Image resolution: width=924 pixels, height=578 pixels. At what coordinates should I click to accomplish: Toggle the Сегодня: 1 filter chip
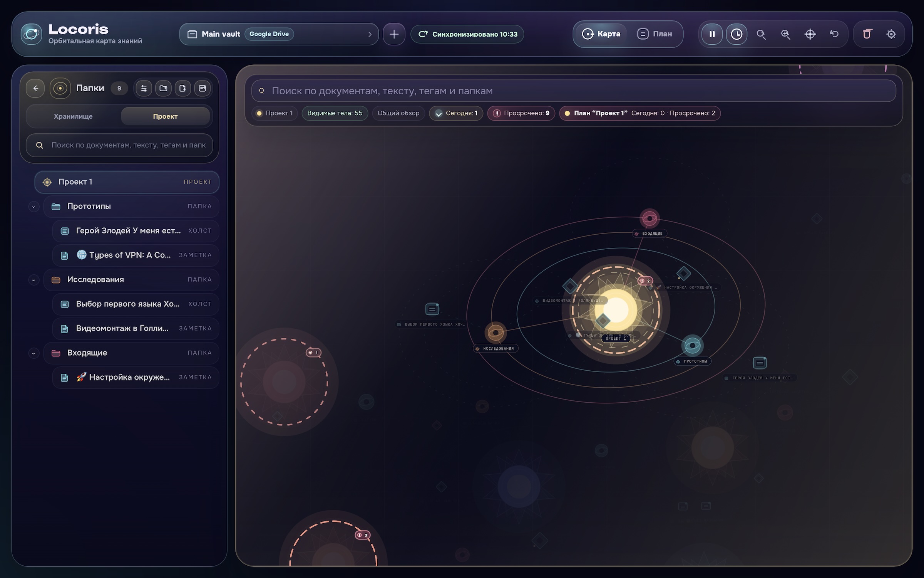[456, 113]
